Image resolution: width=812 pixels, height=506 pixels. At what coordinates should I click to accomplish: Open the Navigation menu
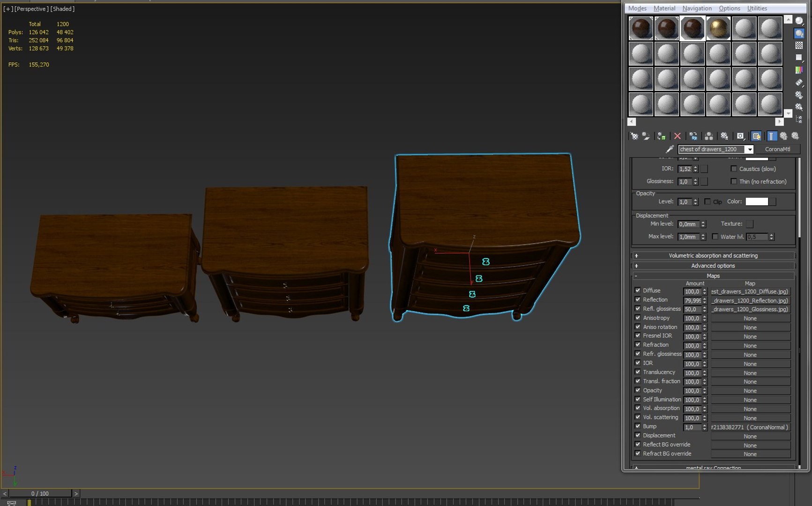[697, 8]
